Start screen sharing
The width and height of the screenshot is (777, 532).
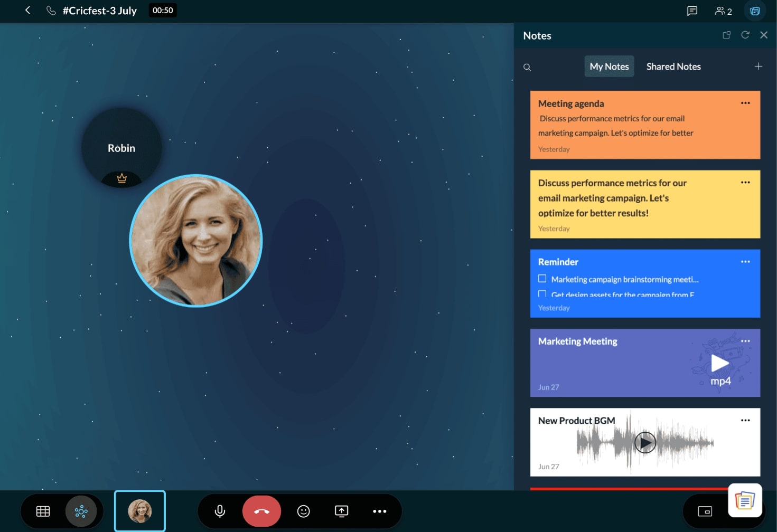click(x=342, y=511)
